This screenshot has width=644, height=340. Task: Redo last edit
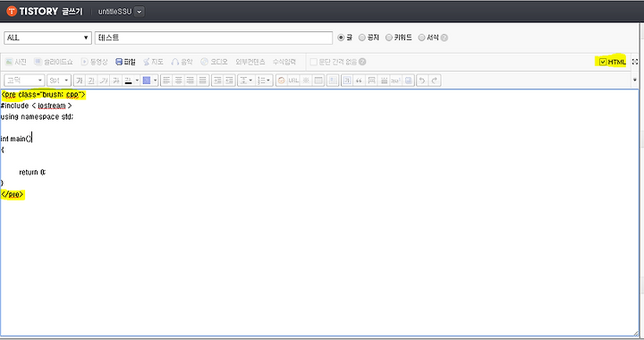pyautogui.click(x=435, y=81)
